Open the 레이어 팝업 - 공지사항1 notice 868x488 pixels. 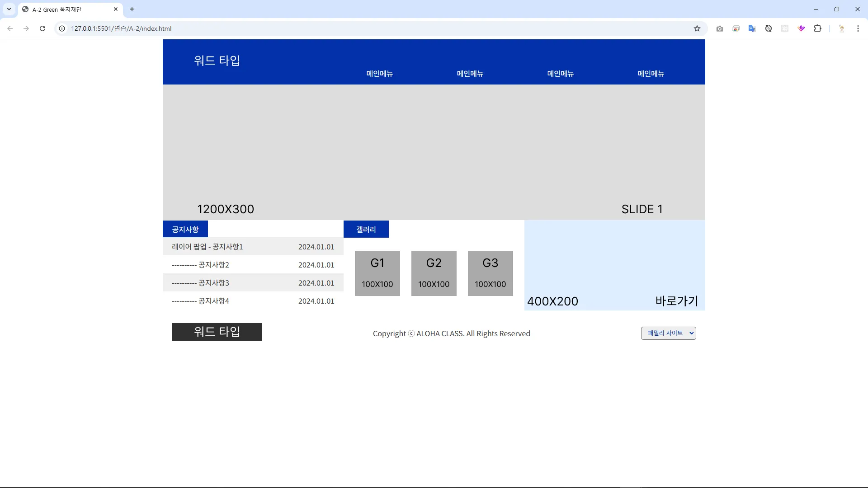click(208, 247)
